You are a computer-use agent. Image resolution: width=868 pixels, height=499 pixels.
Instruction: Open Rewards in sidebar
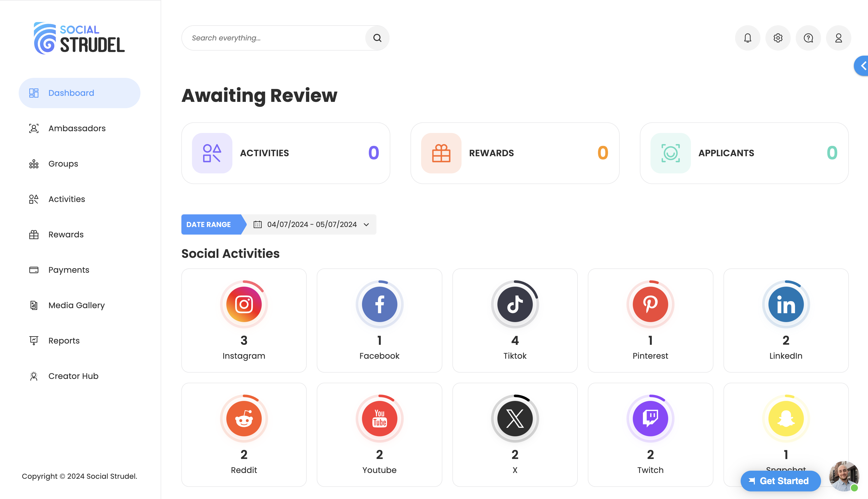(x=79, y=234)
